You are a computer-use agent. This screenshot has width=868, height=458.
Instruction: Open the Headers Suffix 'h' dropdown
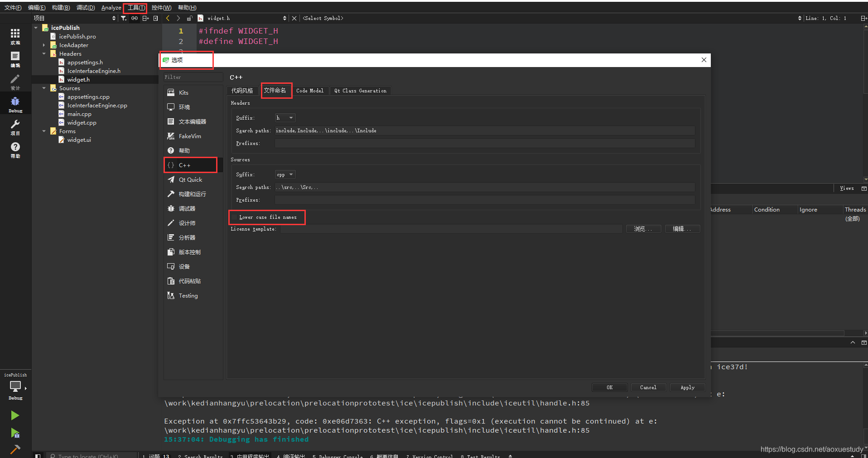coord(285,118)
